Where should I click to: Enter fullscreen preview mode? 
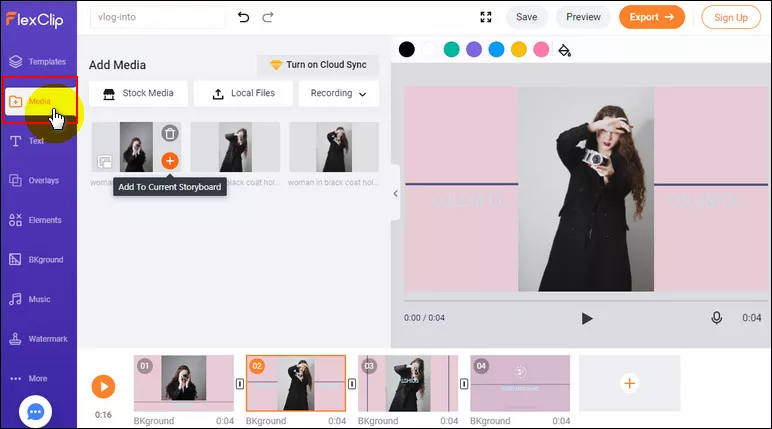(485, 17)
